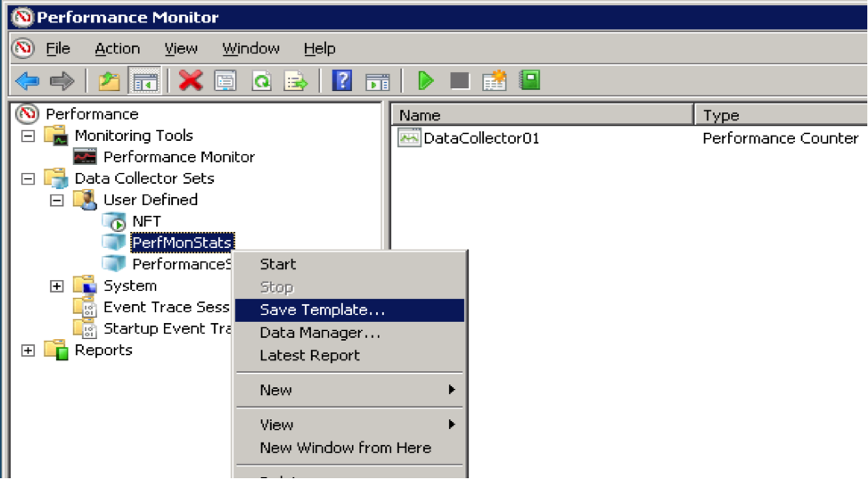Collapse the Monitoring Tools tree node
Screen dimensions: 868x479
[28, 136]
